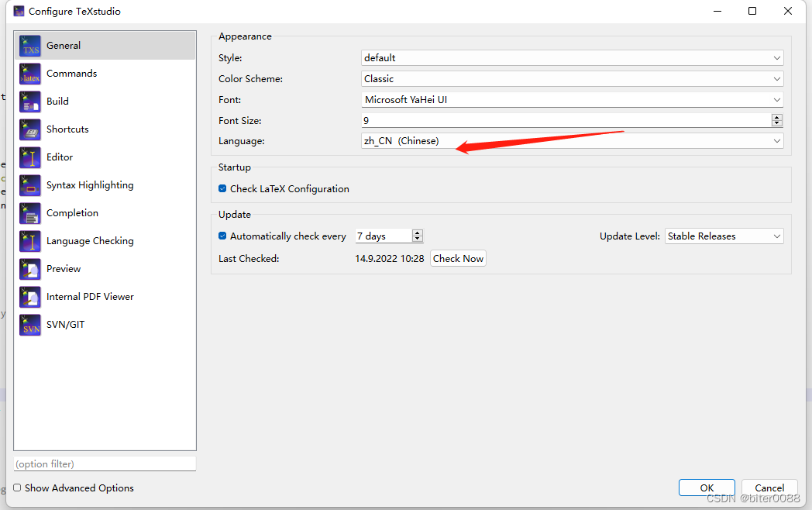Maximize the Configure TeXstudio window
The image size is (812, 510).
752,11
